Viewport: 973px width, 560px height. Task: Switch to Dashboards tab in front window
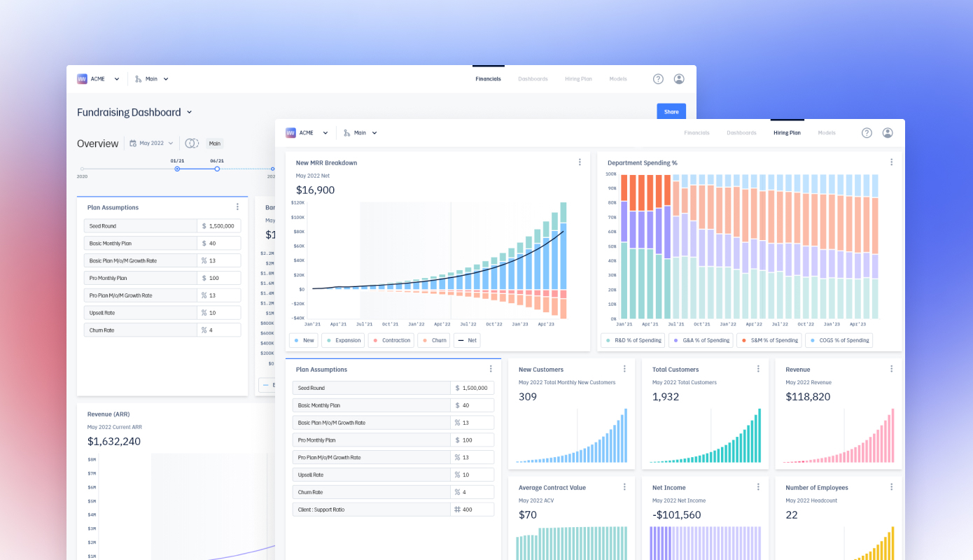point(741,133)
